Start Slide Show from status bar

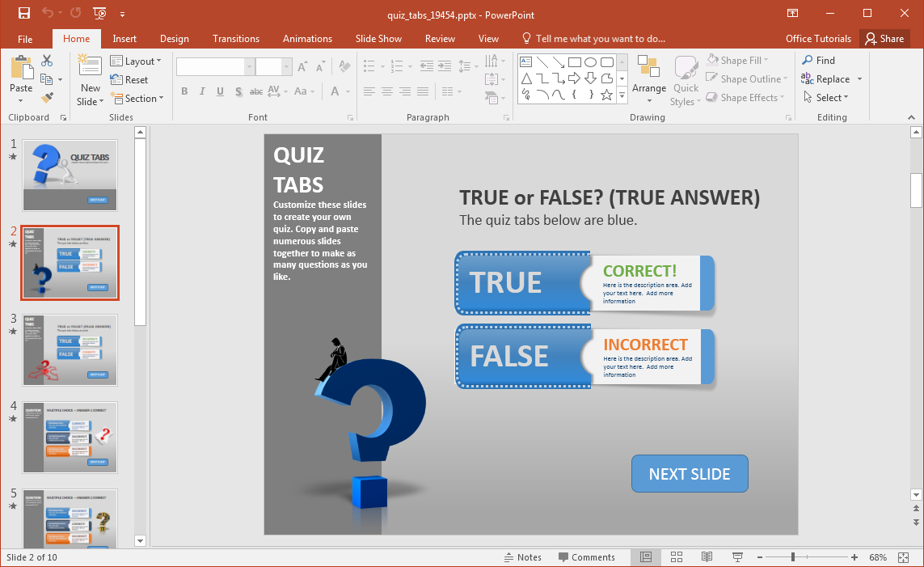click(x=737, y=557)
